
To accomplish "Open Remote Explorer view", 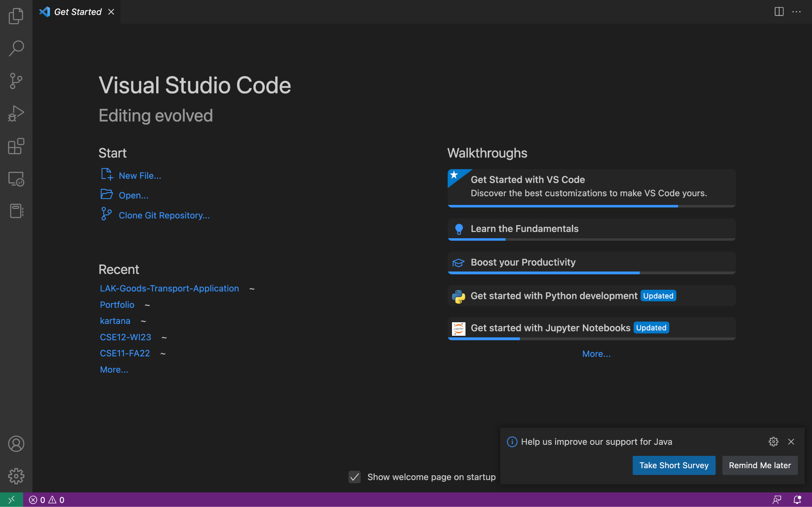I will [x=16, y=179].
